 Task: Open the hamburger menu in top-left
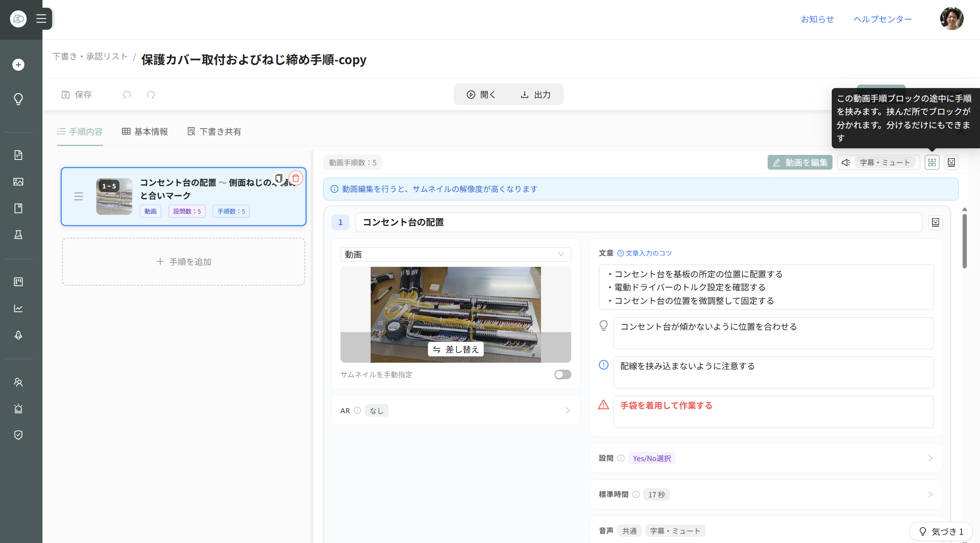click(x=41, y=19)
